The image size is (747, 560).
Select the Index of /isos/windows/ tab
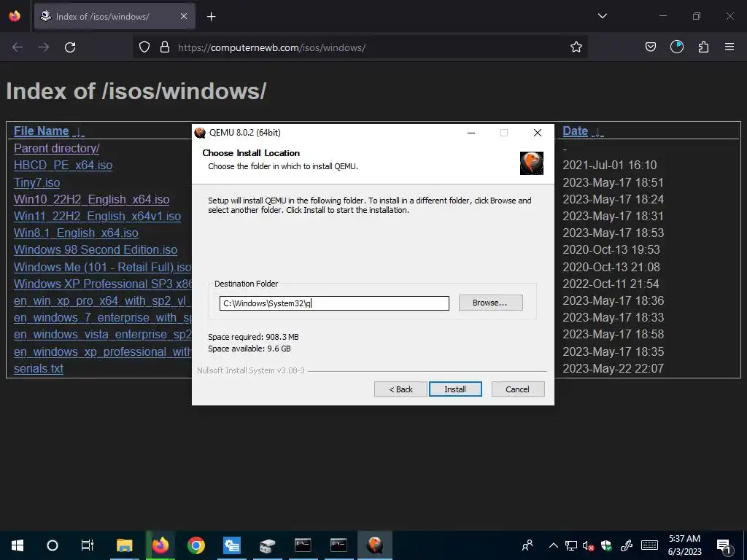115,17
